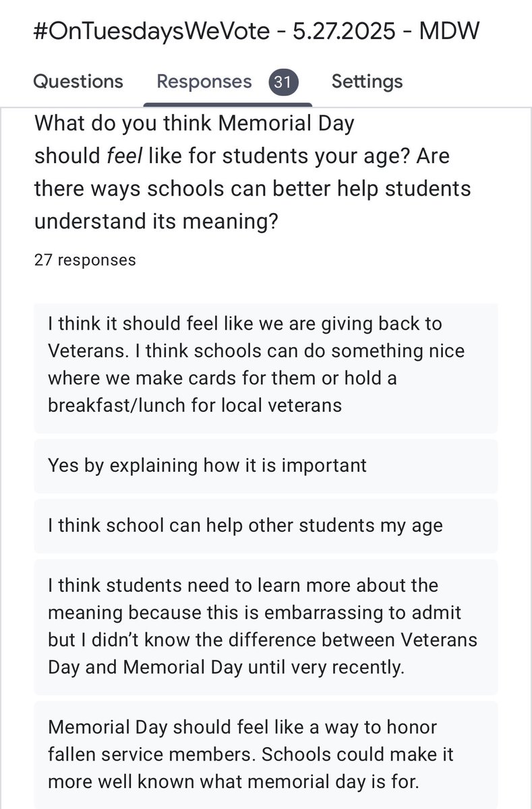This screenshot has width=532, height=809.
Task: Switch to the Settings tab
Action: tap(367, 82)
